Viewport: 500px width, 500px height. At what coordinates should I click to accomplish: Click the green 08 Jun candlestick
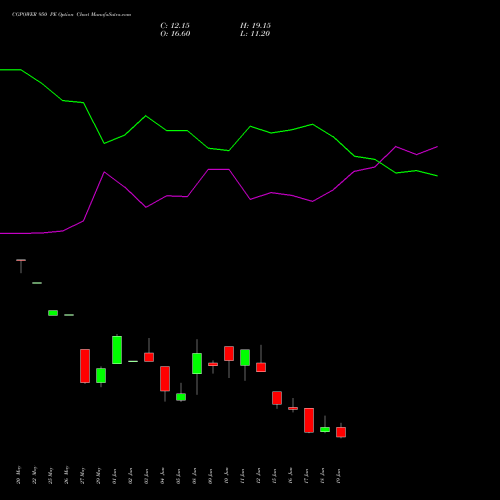pyautogui.click(x=197, y=363)
